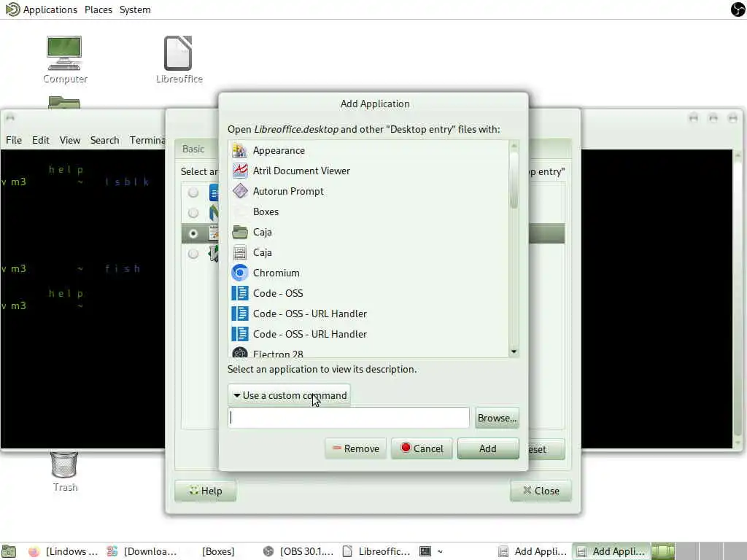Switch to the Basic tab in properties
The image size is (747, 560).
(193, 149)
